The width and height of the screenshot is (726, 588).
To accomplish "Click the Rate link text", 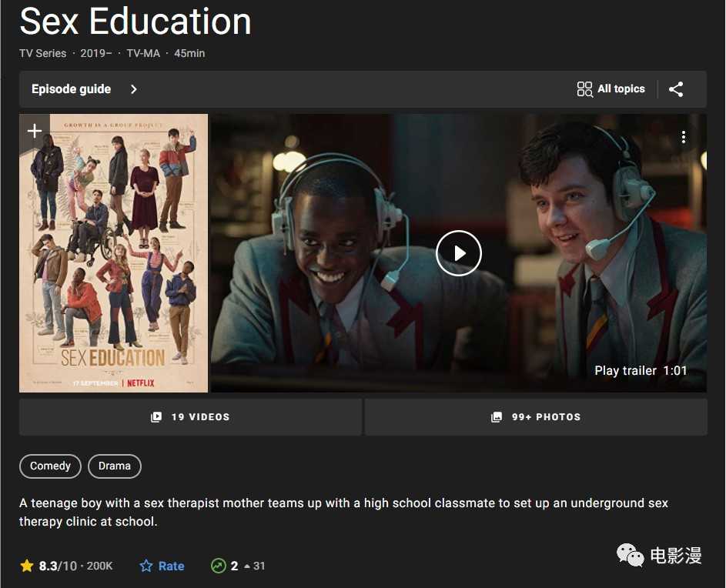I will pos(172,566).
